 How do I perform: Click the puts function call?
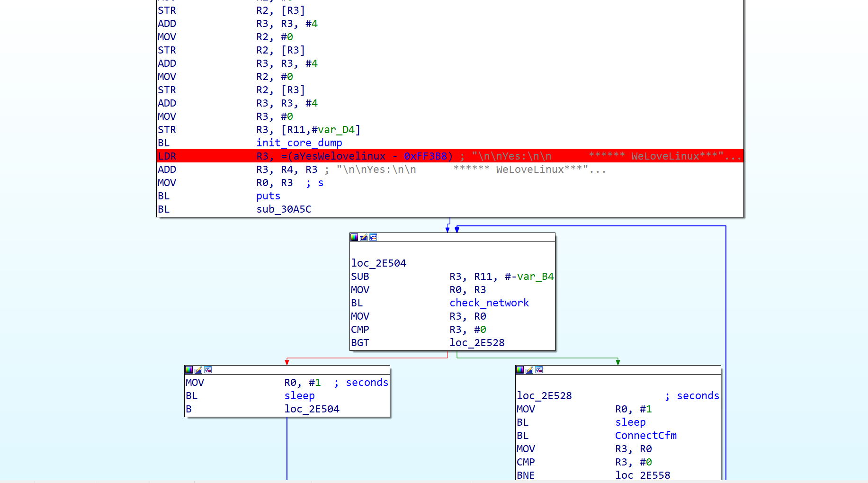[268, 196]
